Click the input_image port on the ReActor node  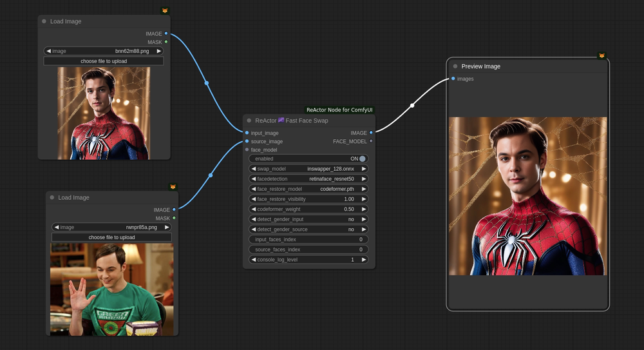247,133
